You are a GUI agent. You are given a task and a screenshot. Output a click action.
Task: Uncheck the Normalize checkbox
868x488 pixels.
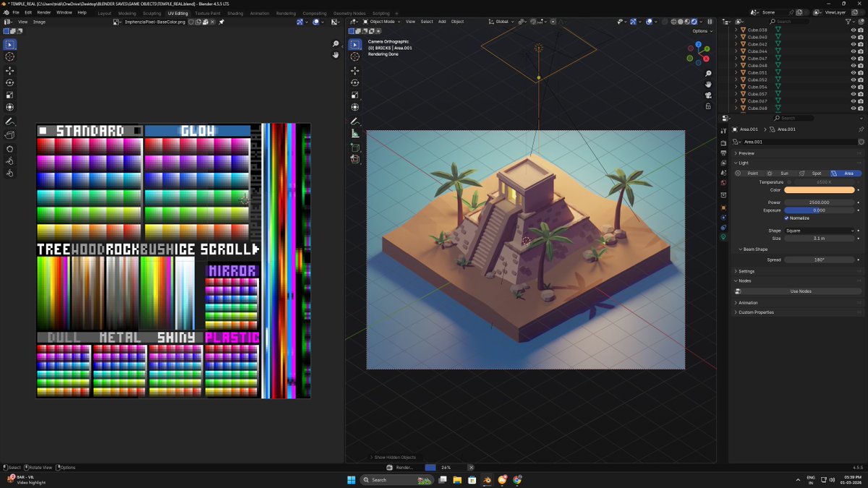click(786, 218)
